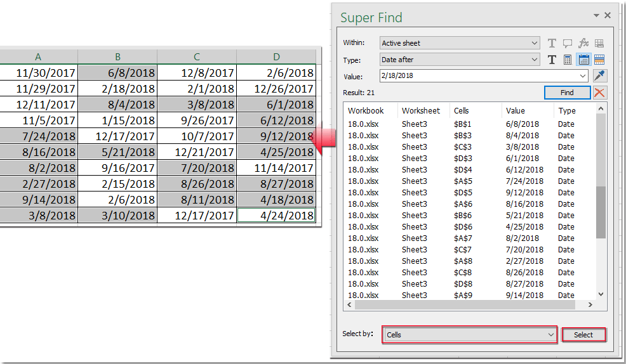The image size is (626, 364).
Task: Select the result row for $D$4
Action: pyautogui.click(x=470, y=170)
